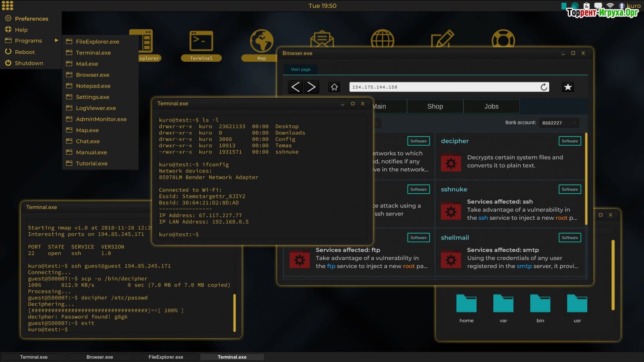
Task: Switch to the Shop tab
Action: (435, 106)
